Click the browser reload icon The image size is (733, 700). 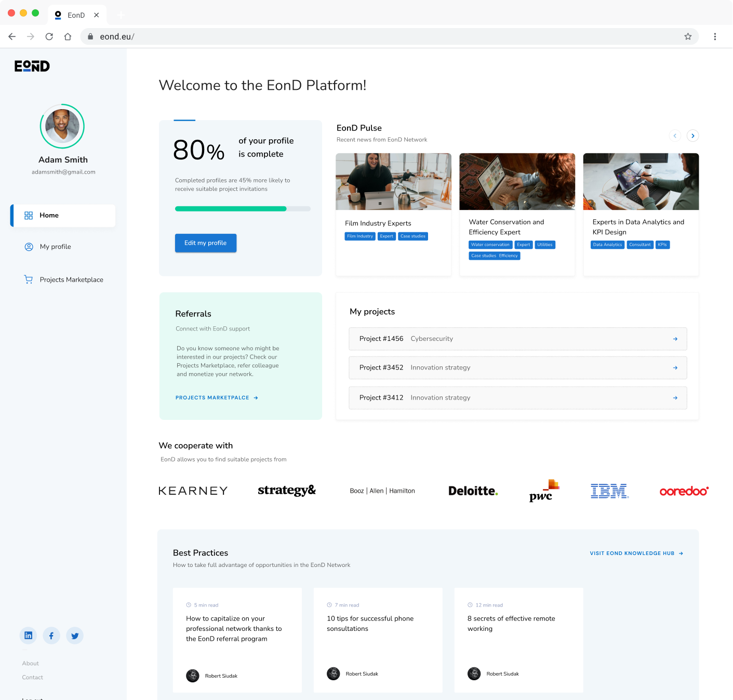pyautogui.click(x=49, y=36)
